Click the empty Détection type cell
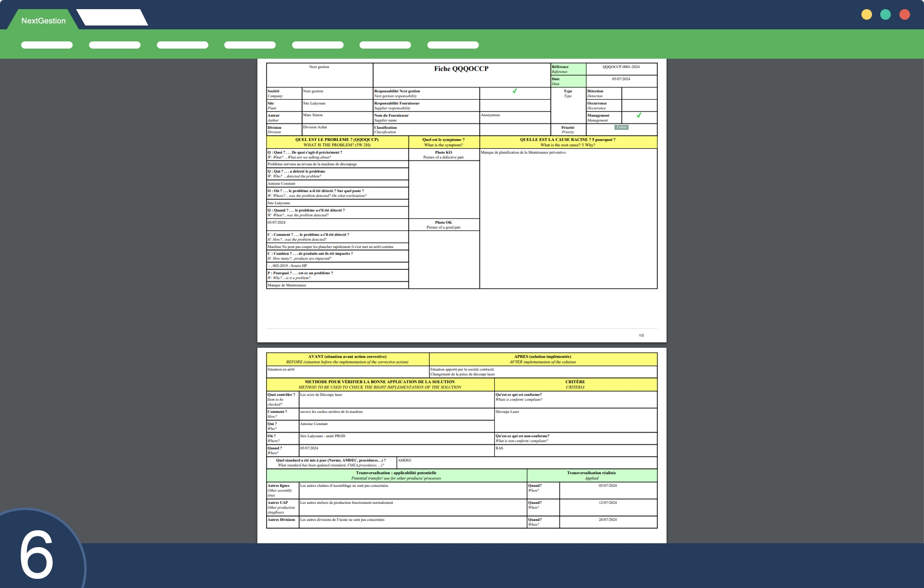This screenshot has width=924, height=588. coord(639,93)
